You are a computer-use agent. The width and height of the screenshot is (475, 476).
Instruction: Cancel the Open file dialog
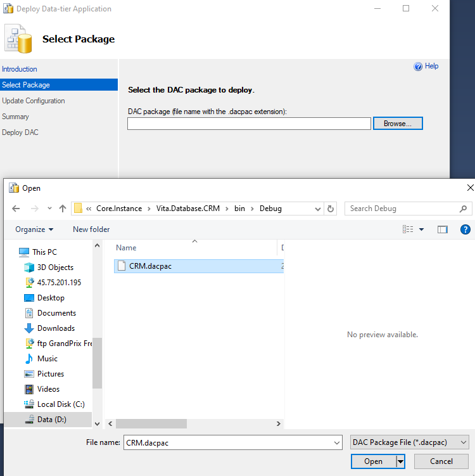coord(441,461)
